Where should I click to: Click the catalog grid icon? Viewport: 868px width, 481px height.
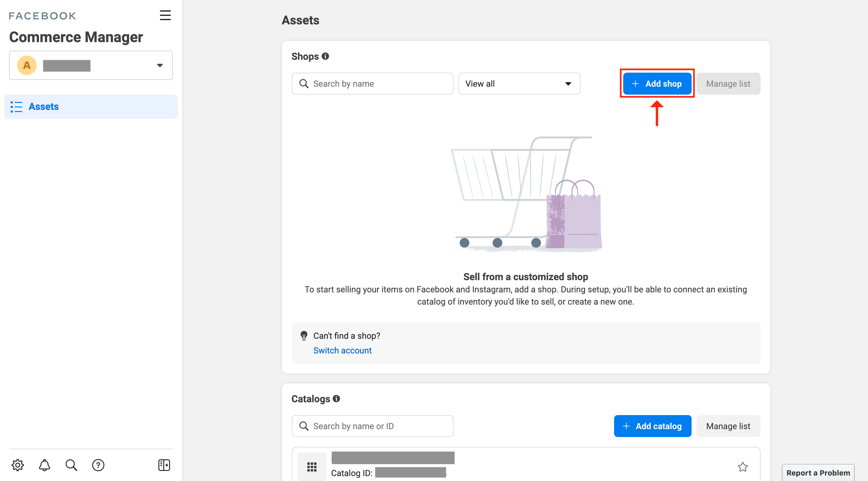tap(312, 467)
